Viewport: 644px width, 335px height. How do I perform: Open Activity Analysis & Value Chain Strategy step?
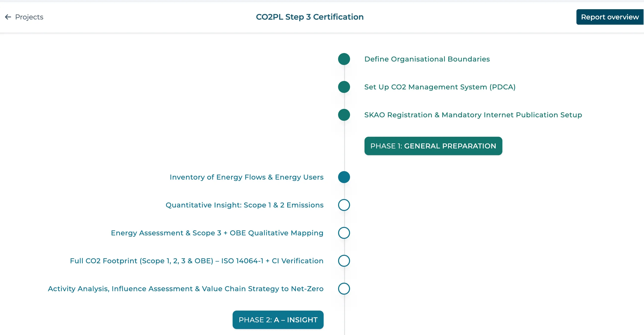tap(185, 289)
